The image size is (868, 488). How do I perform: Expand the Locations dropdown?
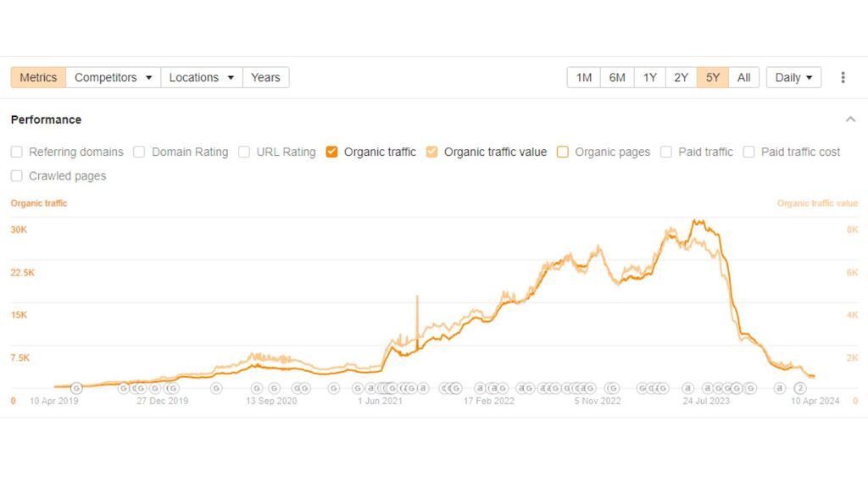click(201, 78)
